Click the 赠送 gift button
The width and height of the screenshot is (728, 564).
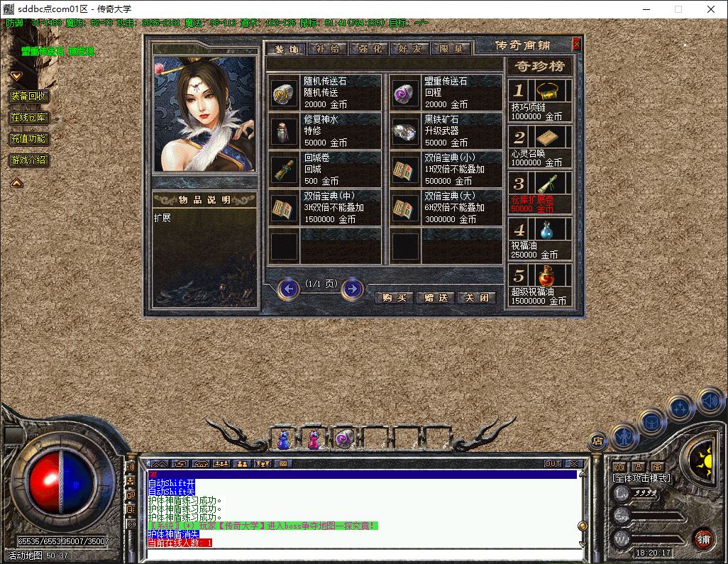[436, 297]
